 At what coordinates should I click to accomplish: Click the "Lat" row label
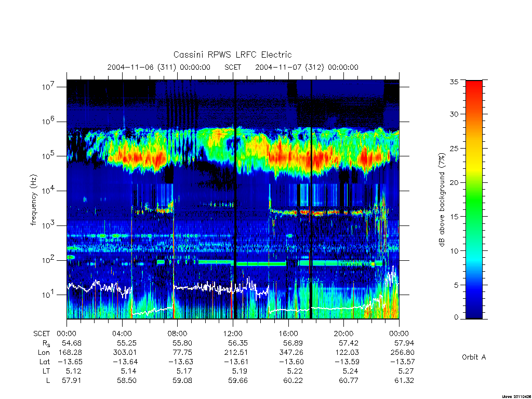coord(45,362)
